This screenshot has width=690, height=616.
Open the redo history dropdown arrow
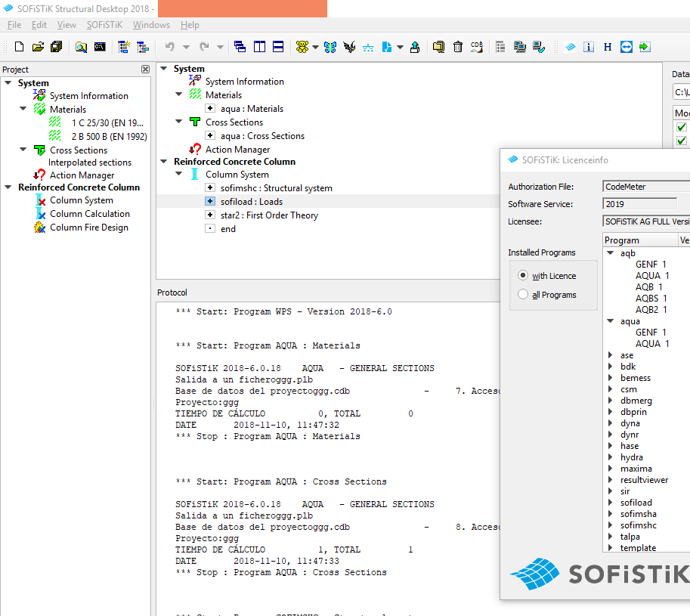click(221, 47)
